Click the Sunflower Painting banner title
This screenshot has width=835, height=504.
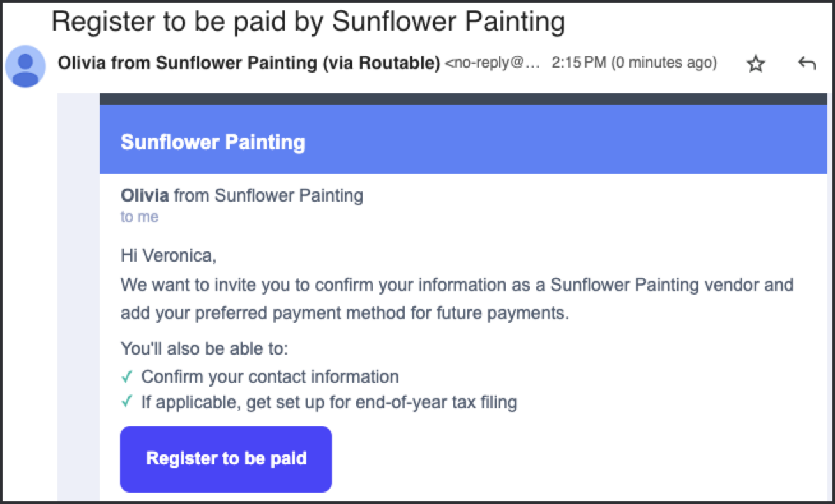click(213, 142)
